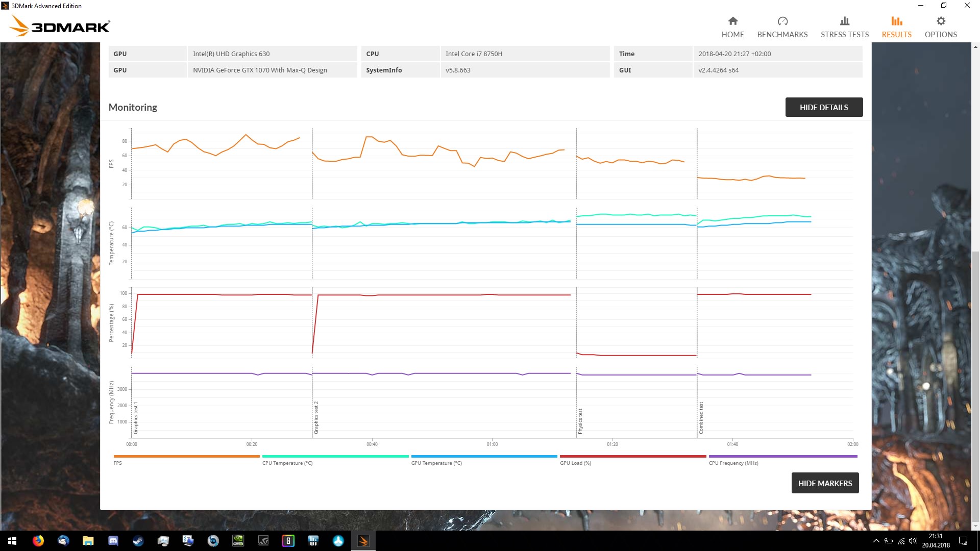Click the scrollbar up arrow
Image resolution: width=980 pixels, height=551 pixels.
[x=975, y=47]
